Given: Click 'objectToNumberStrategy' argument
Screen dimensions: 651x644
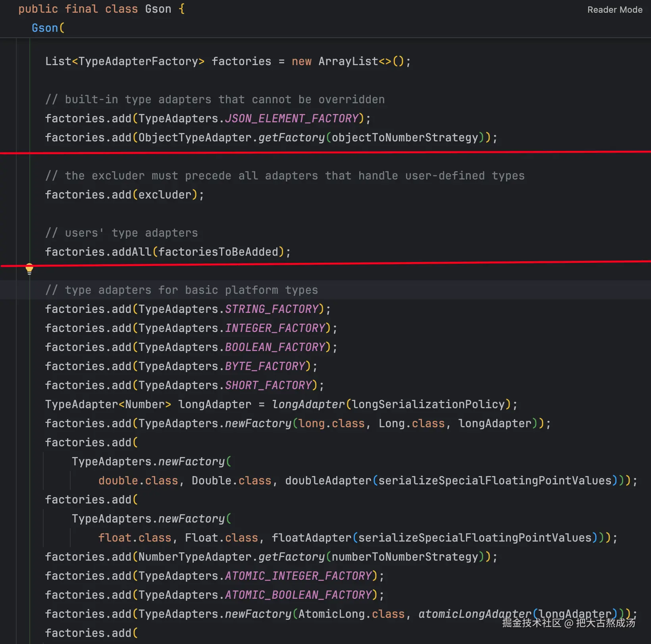Looking at the screenshot, I should click(405, 138).
